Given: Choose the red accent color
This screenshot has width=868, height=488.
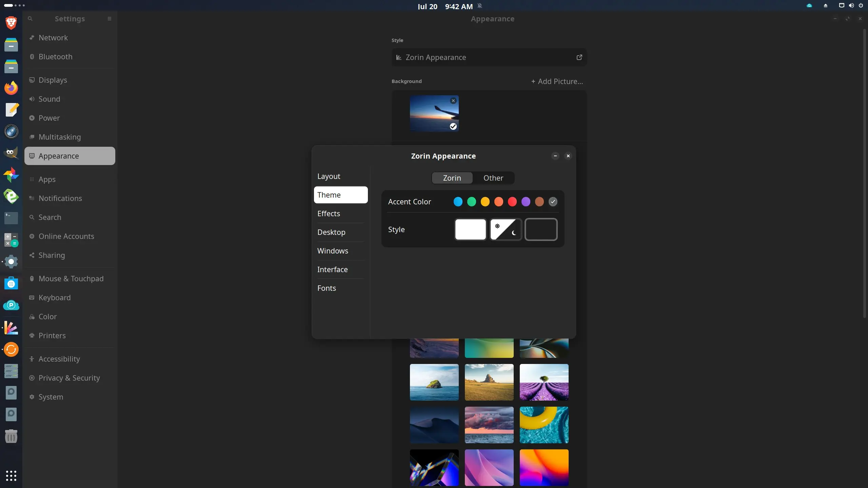Looking at the screenshot, I should point(512,202).
